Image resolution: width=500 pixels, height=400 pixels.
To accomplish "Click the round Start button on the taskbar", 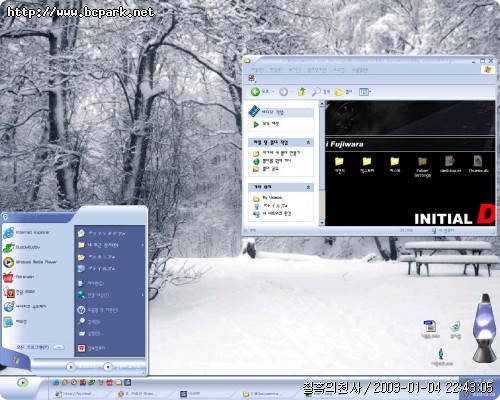I will pyautogui.click(x=22, y=383).
